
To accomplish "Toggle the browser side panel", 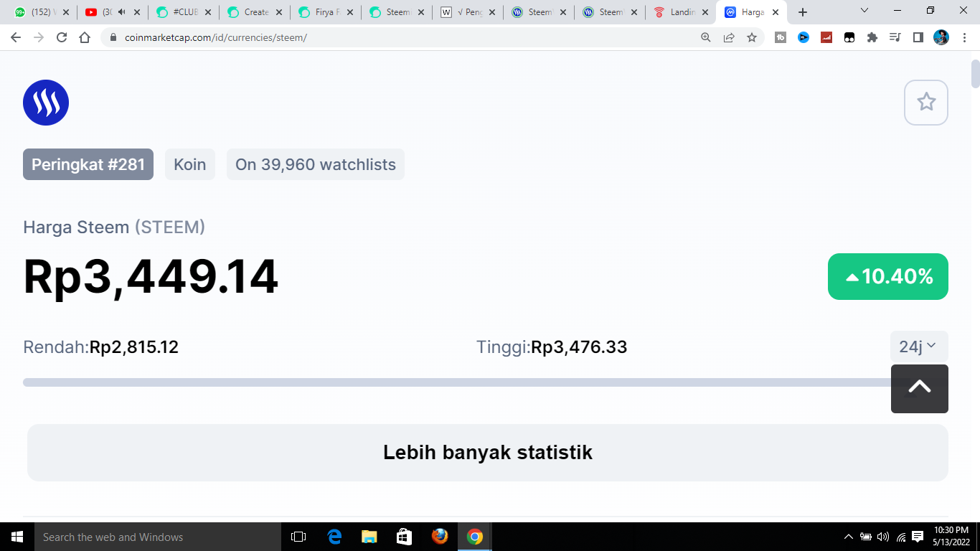I will [918, 37].
